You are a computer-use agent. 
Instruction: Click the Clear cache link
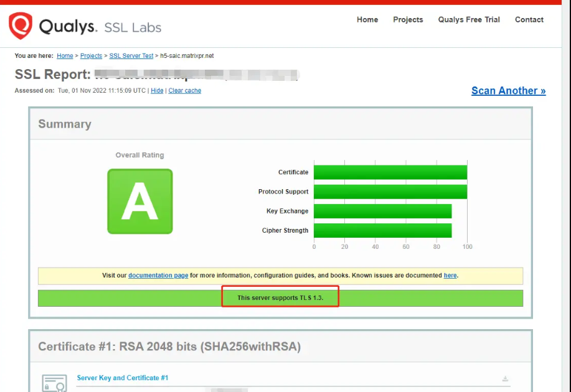pos(185,91)
